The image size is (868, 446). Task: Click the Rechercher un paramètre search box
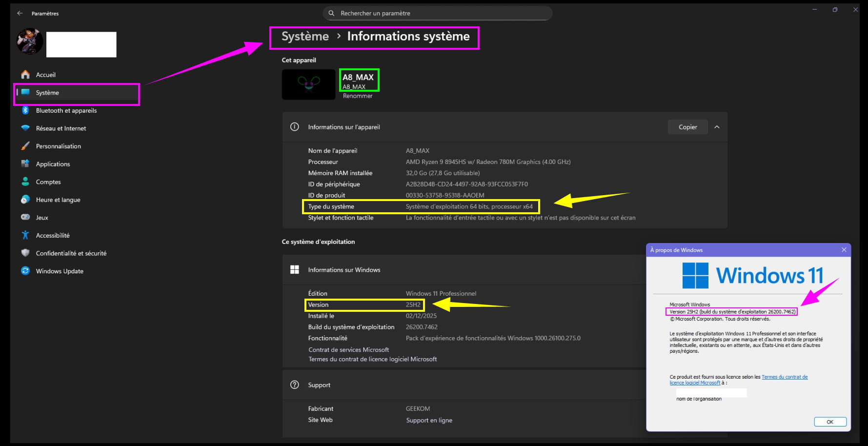tap(437, 14)
